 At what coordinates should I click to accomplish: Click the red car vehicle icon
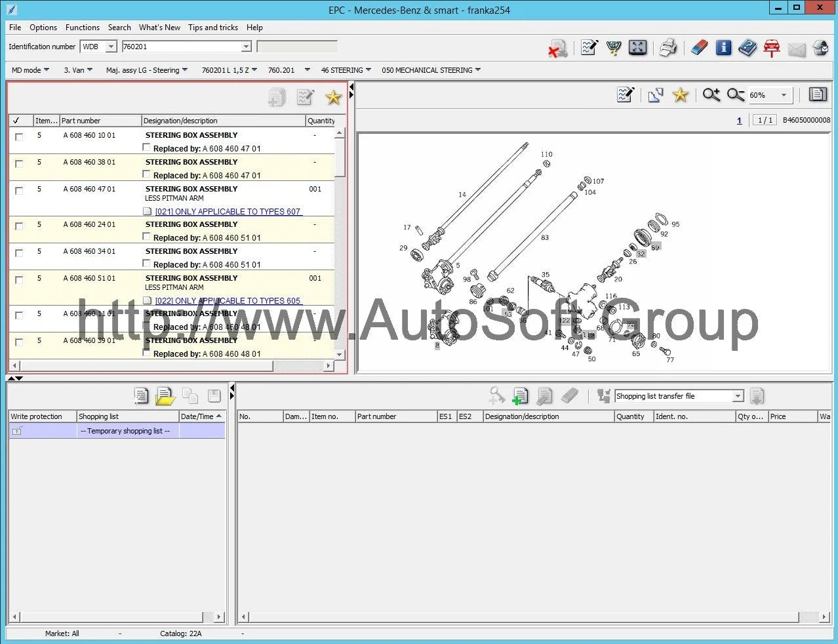(x=772, y=48)
